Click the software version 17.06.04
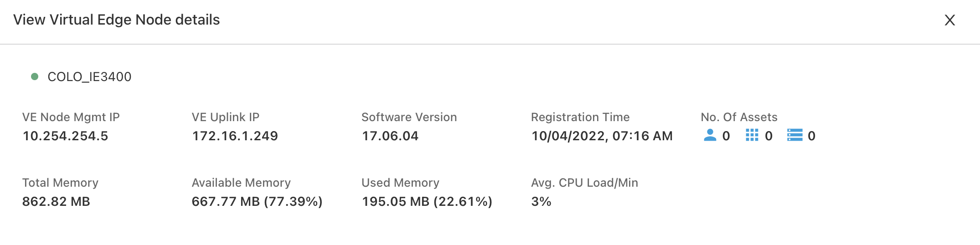980x245 pixels. tap(390, 136)
